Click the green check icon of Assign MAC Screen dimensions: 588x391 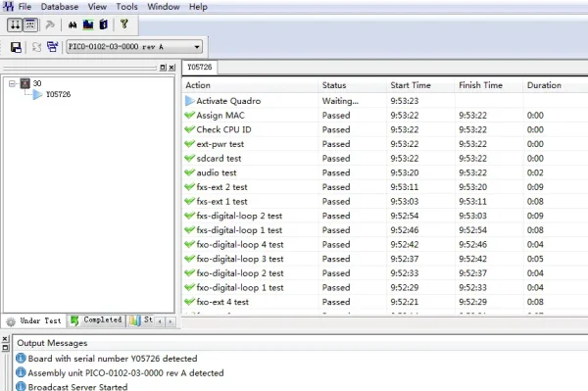click(x=190, y=115)
